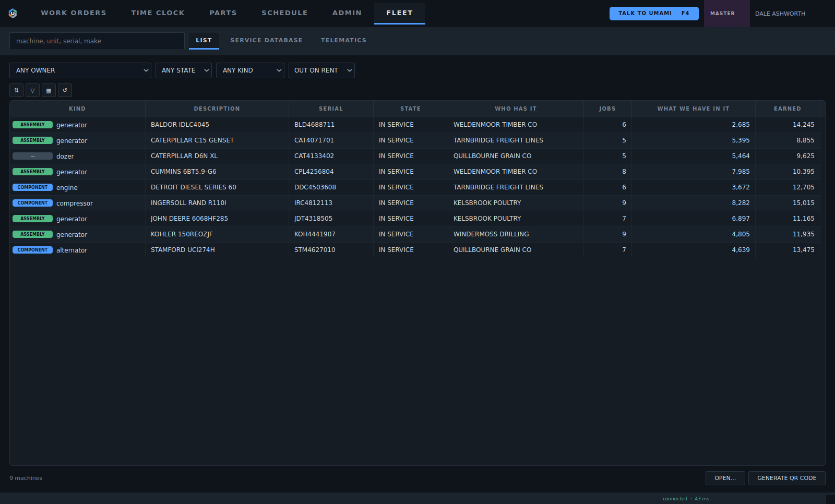Click the Dale Ashworth user name
This screenshot has height=504, width=835.
[780, 14]
